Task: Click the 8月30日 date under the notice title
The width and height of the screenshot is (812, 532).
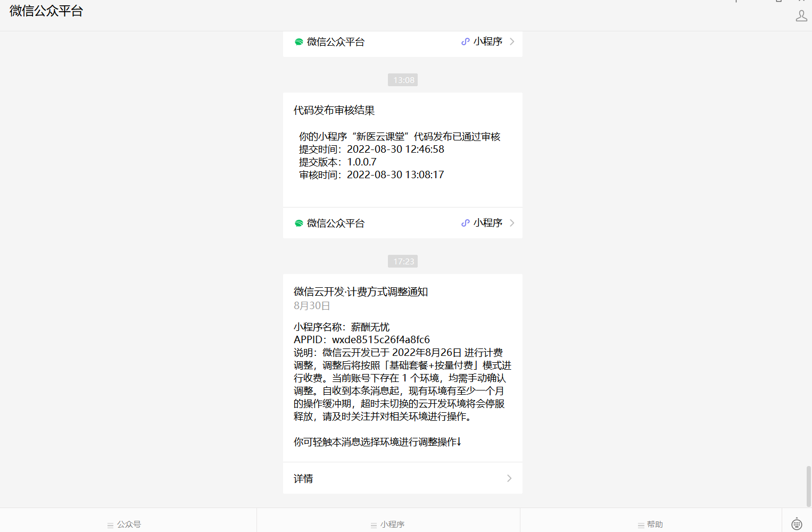Action: [312, 305]
